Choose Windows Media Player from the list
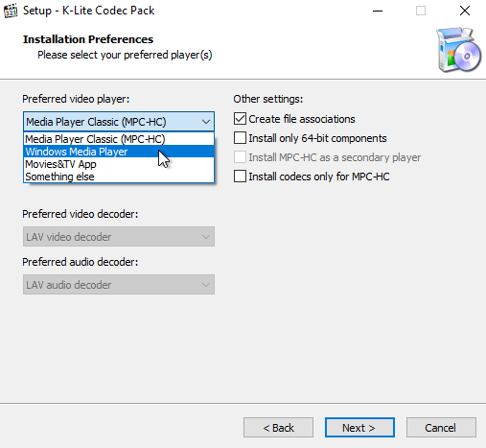486x448 pixels. click(119, 152)
